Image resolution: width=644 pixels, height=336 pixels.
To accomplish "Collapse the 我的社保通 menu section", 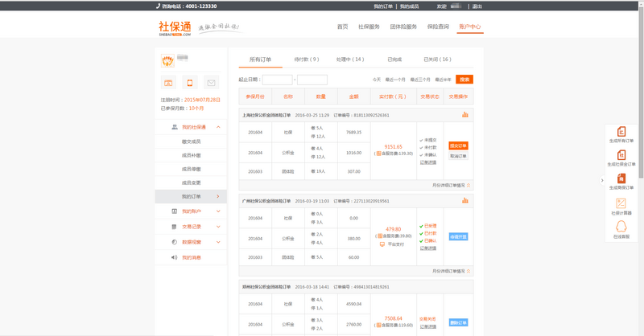I will click(218, 127).
